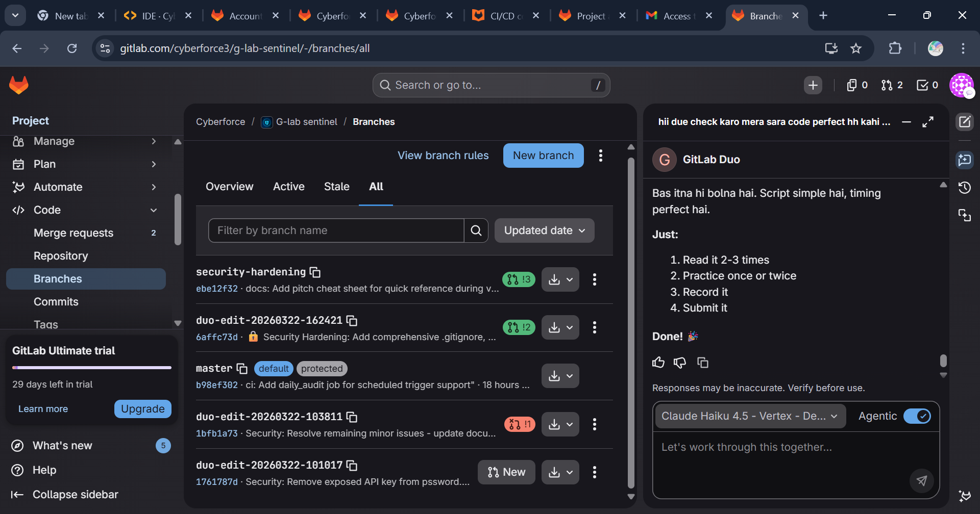Viewport: 980px width, 514px height.
Task: Switch to the Overview branches tab
Action: point(229,187)
